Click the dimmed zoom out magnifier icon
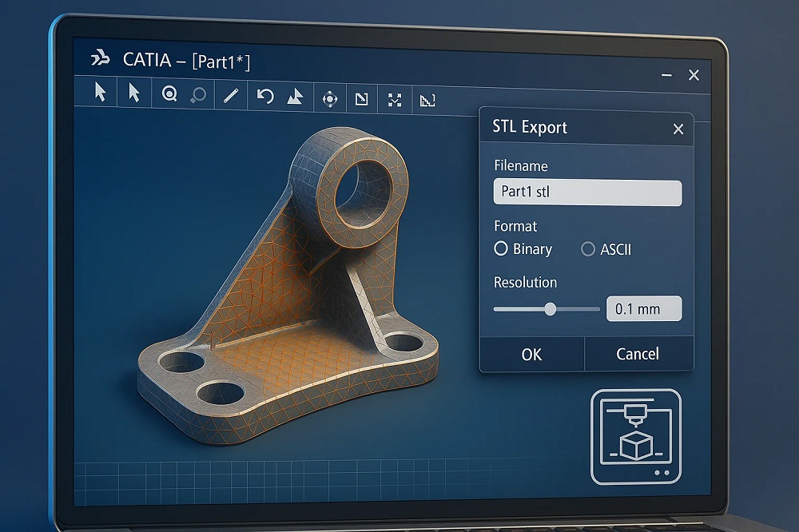 click(198, 95)
